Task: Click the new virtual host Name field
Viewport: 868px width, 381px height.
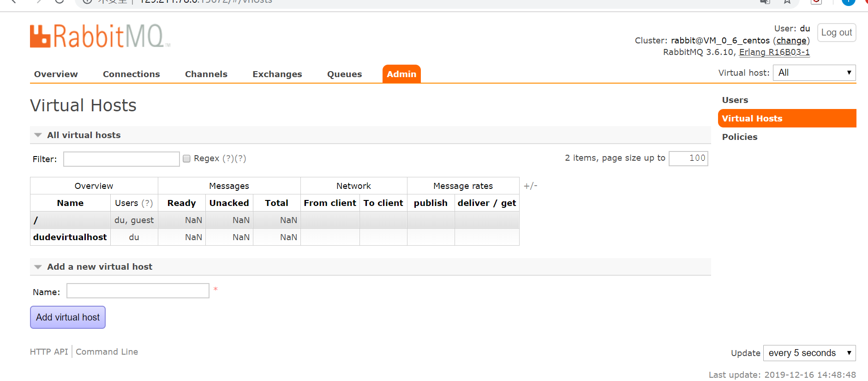Action: point(138,291)
